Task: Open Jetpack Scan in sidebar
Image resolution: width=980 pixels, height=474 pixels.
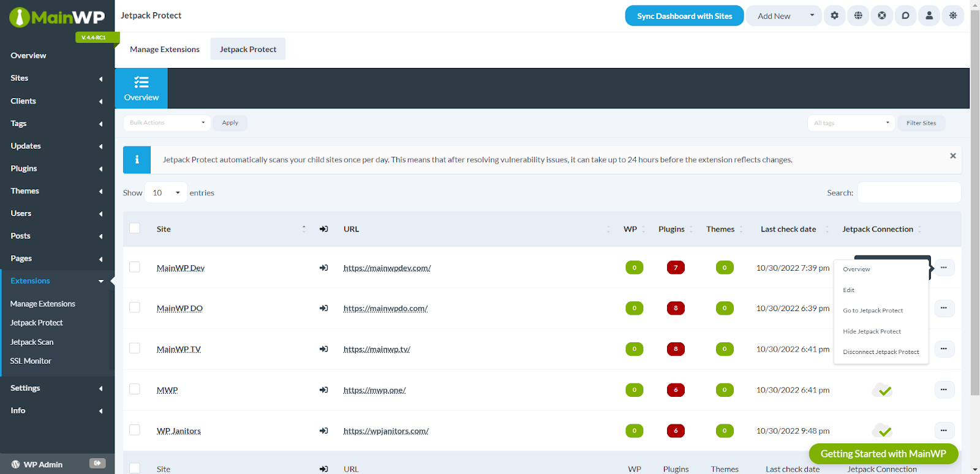Action: (32, 342)
